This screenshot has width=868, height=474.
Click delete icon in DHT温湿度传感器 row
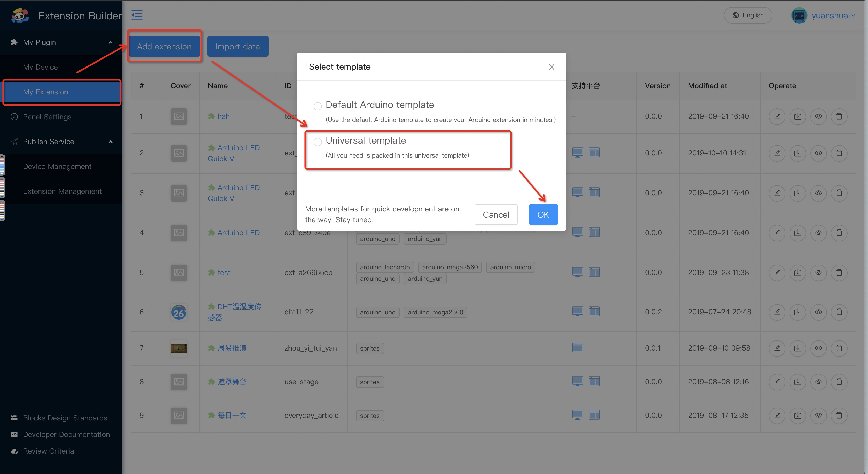coord(839,312)
